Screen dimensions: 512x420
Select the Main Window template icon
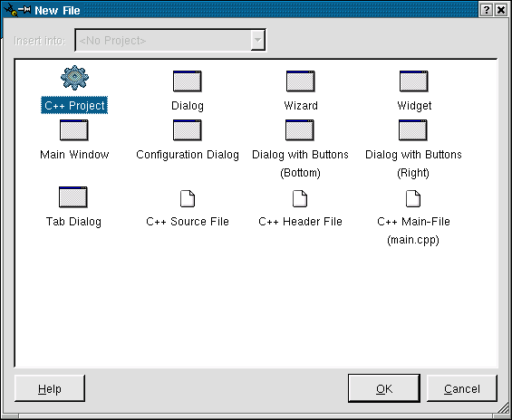coord(74,130)
